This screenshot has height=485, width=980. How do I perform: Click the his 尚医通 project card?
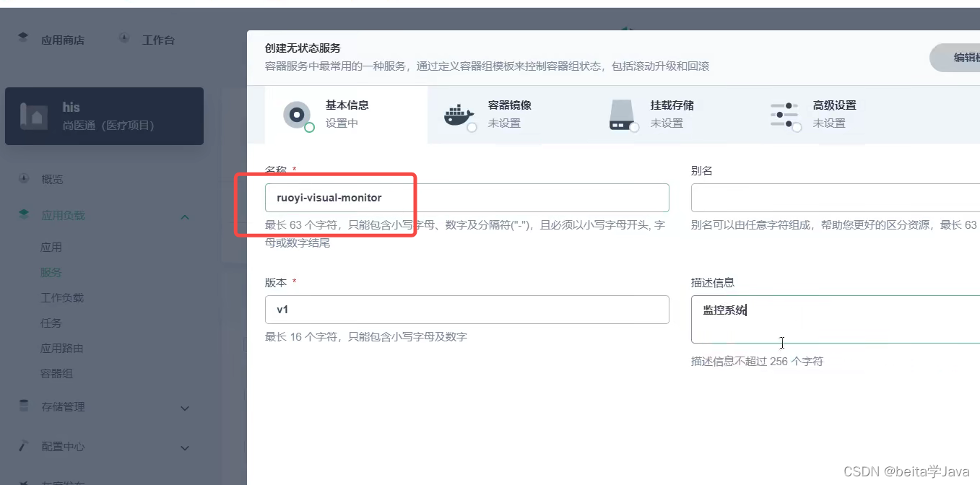[104, 116]
